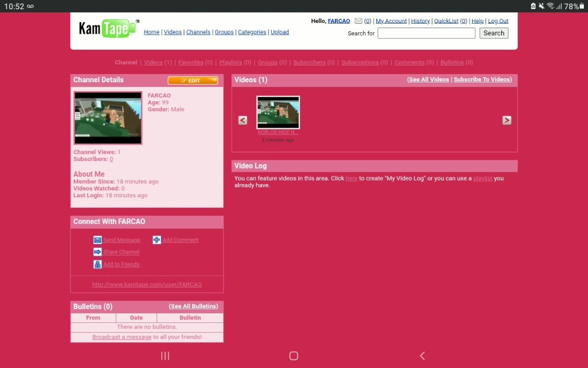Click the Share Channel arrow icon
Viewport: 588px width, 368px height.
point(97,252)
